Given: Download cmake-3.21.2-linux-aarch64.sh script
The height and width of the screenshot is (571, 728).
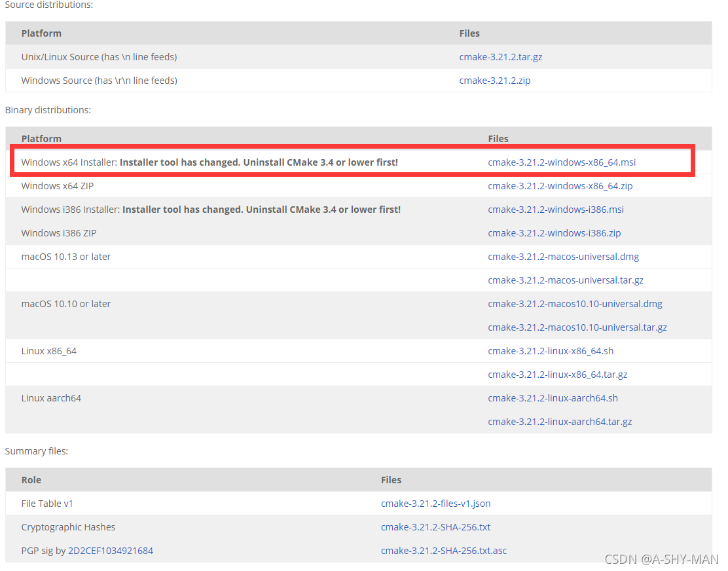Looking at the screenshot, I should point(553,398).
